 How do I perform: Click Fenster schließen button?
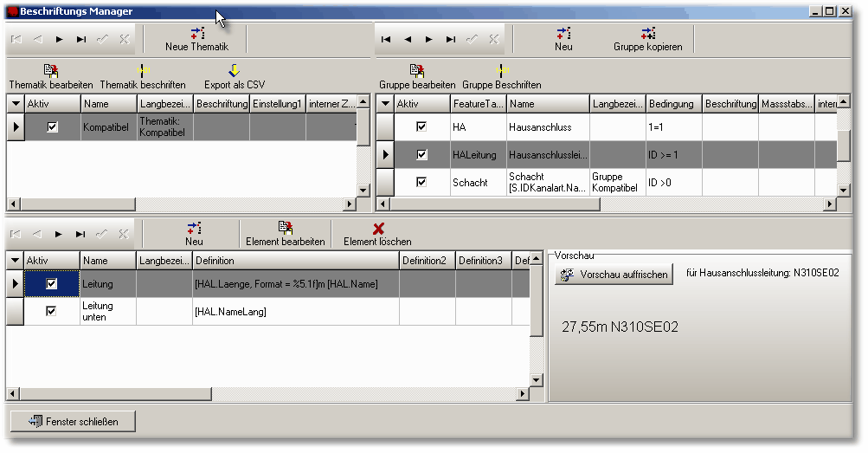coord(73,422)
